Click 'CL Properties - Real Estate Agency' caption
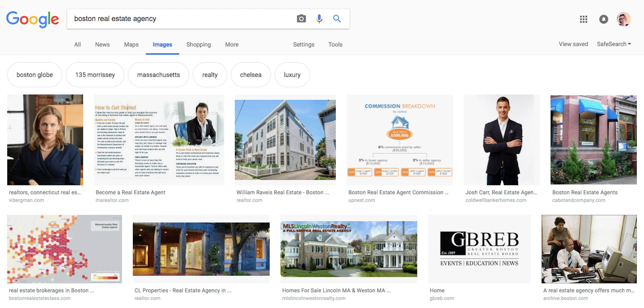Viewport: 644px width, 308px height. (x=183, y=290)
